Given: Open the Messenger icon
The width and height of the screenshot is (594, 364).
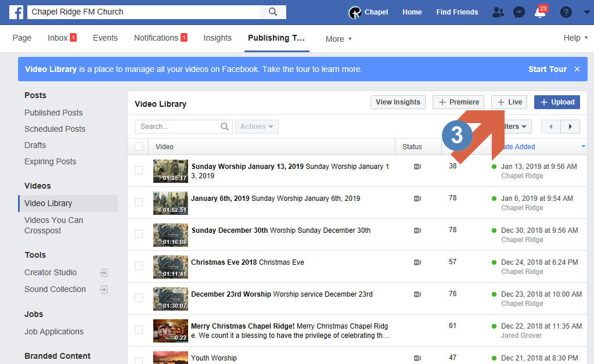Looking at the screenshot, I should (519, 12).
